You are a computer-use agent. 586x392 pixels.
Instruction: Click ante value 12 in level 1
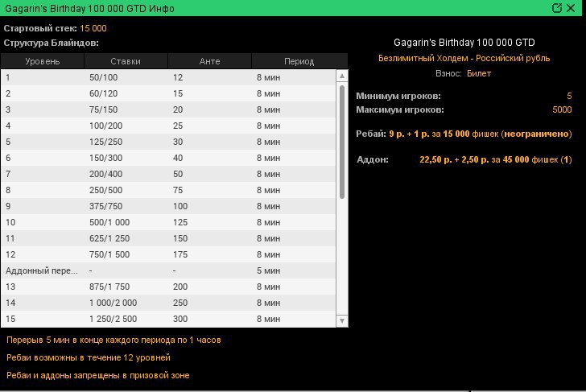click(x=178, y=77)
